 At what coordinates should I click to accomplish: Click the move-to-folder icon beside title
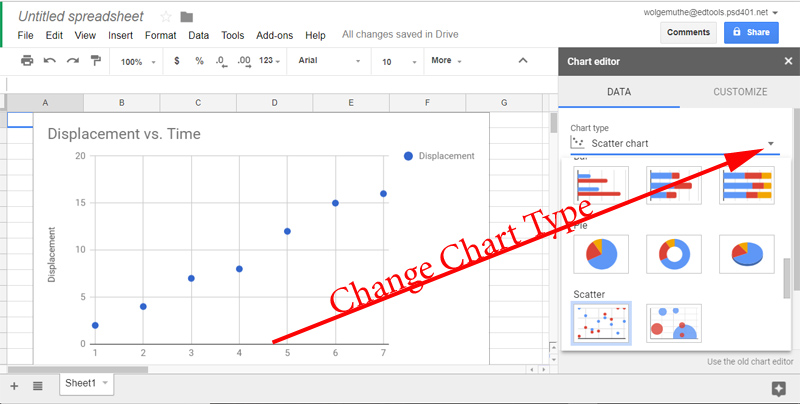point(187,17)
